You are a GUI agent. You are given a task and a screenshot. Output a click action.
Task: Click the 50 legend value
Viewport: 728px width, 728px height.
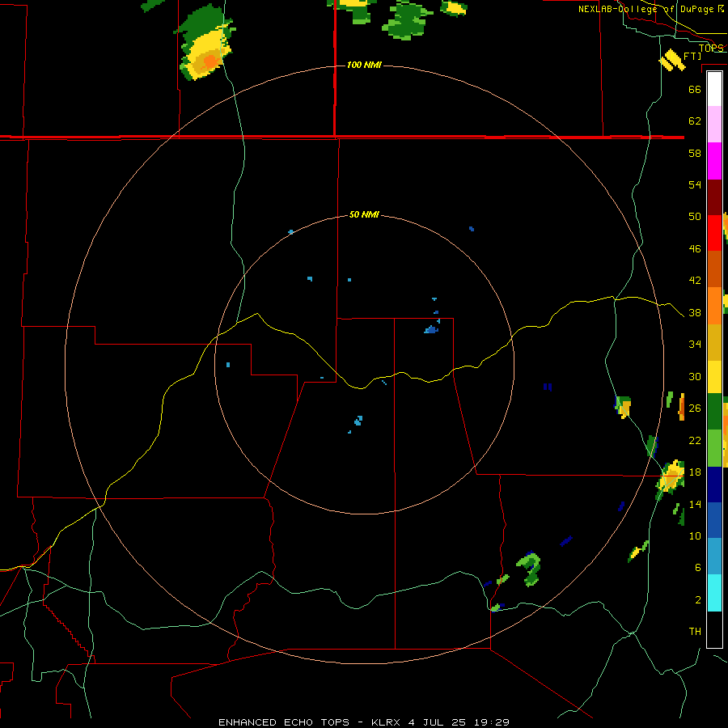coord(695,216)
